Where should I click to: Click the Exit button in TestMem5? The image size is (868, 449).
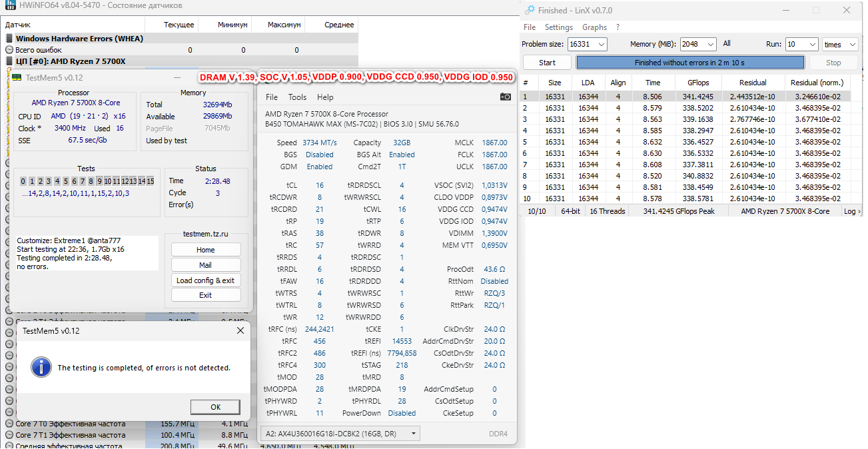pyautogui.click(x=206, y=295)
